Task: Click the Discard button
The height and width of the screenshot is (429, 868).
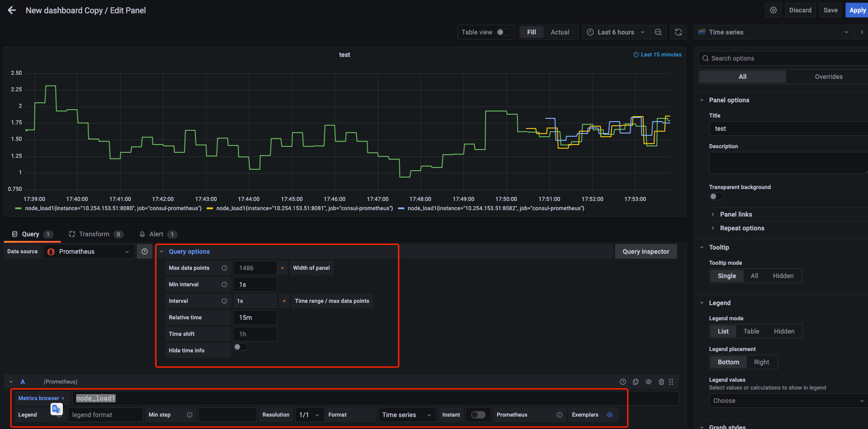Action: pyautogui.click(x=800, y=10)
